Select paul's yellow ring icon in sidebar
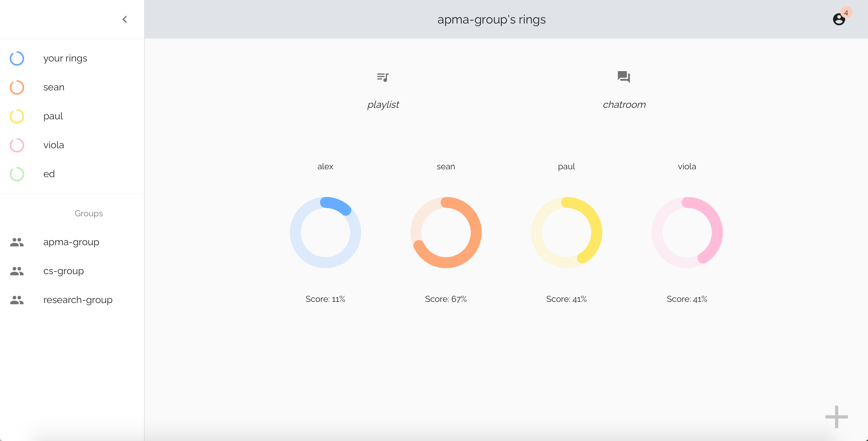 (17, 116)
